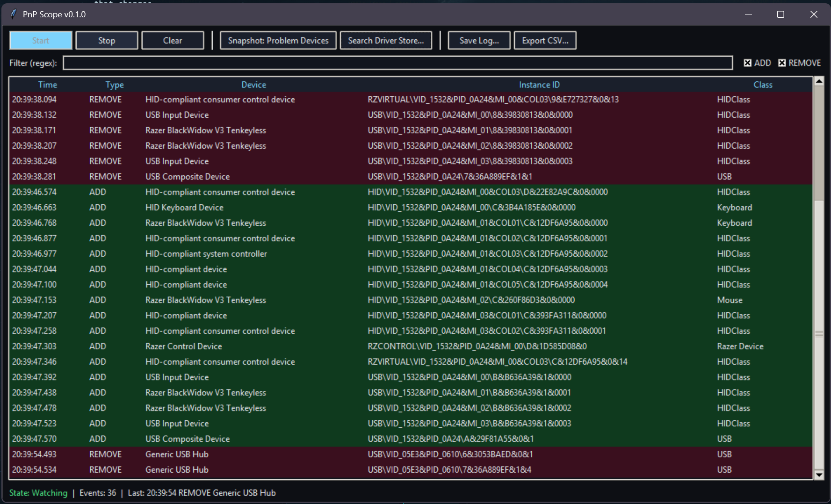Select the 20:39:47.478 Razer BlackWidow ADD row
This screenshot has height=504, width=831.
[x=411, y=408]
